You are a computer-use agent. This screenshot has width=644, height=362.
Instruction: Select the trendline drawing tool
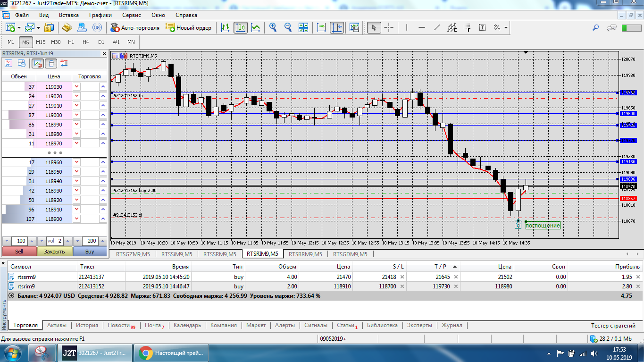tap(437, 28)
